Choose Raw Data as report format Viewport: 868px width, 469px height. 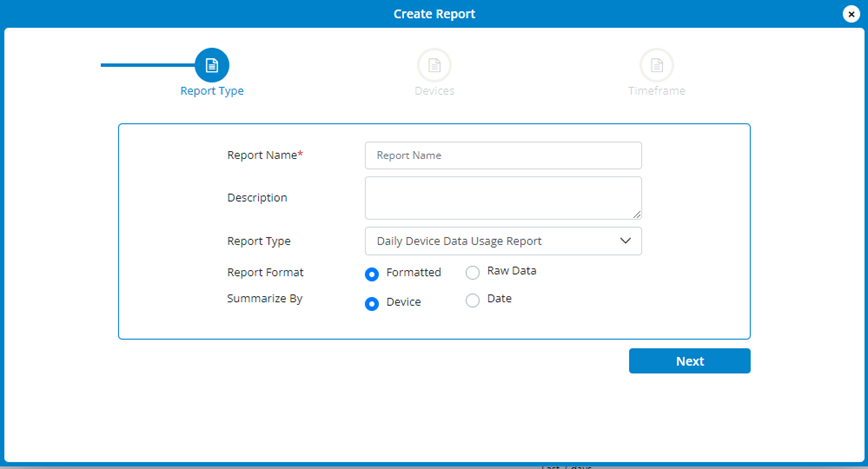tap(473, 272)
